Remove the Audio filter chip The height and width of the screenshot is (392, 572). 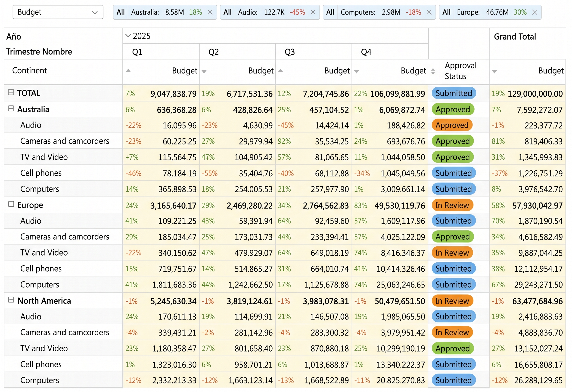tap(313, 12)
